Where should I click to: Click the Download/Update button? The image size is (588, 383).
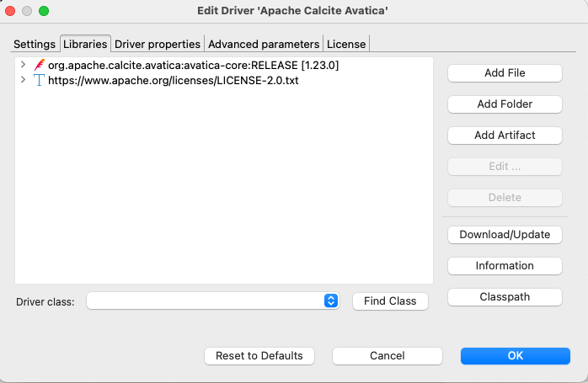pyautogui.click(x=505, y=235)
